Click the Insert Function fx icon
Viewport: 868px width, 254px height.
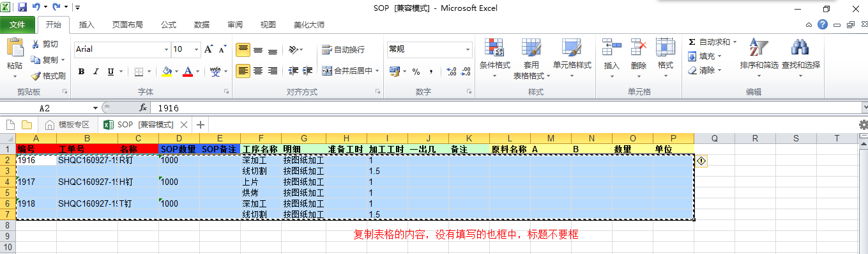click(143, 108)
